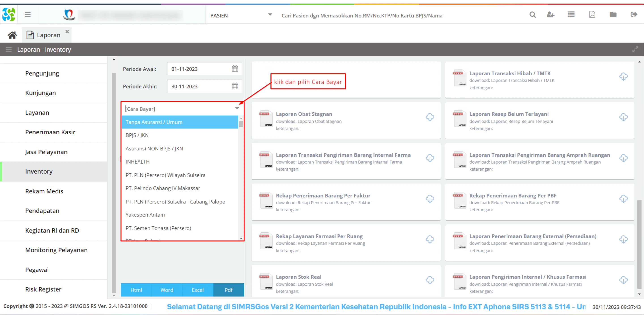The image size is (644, 315).
Task: Choose Yakespen Antam option
Action: (x=179, y=215)
